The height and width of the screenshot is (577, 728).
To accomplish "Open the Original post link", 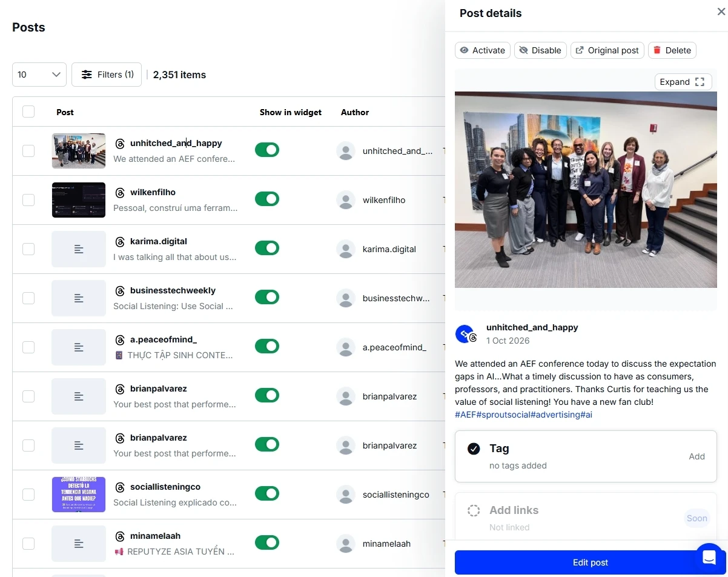I will (607, 50).
